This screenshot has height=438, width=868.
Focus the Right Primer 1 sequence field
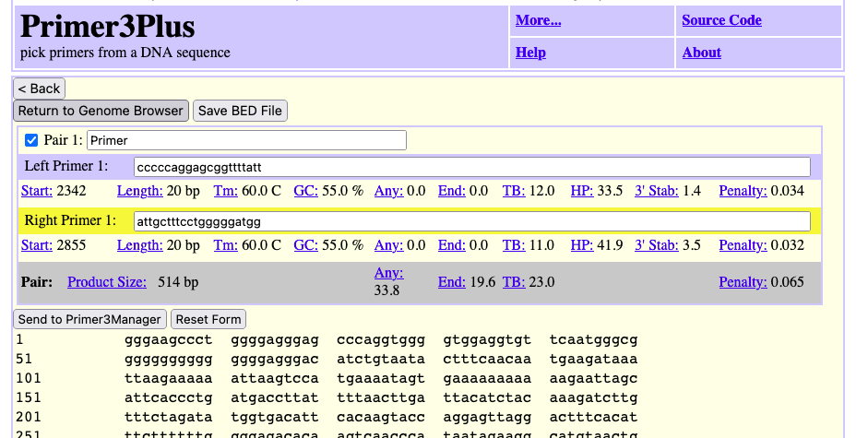(471, 221)
